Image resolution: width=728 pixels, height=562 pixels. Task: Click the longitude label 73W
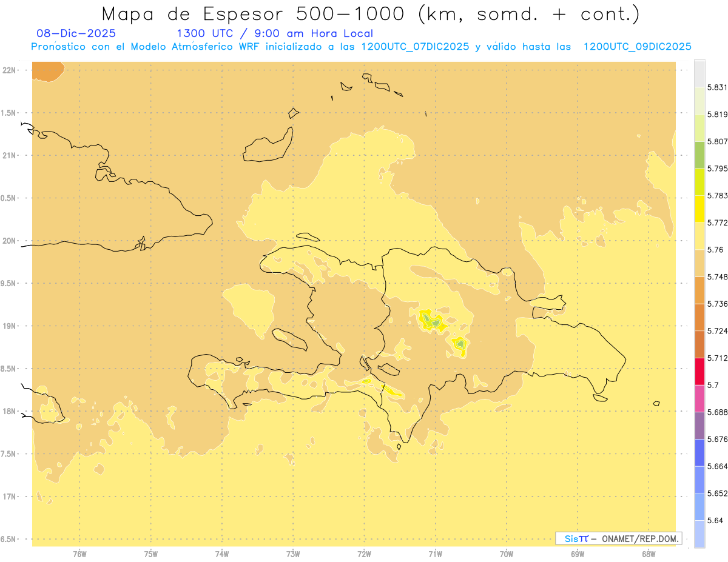pos(293,554)
